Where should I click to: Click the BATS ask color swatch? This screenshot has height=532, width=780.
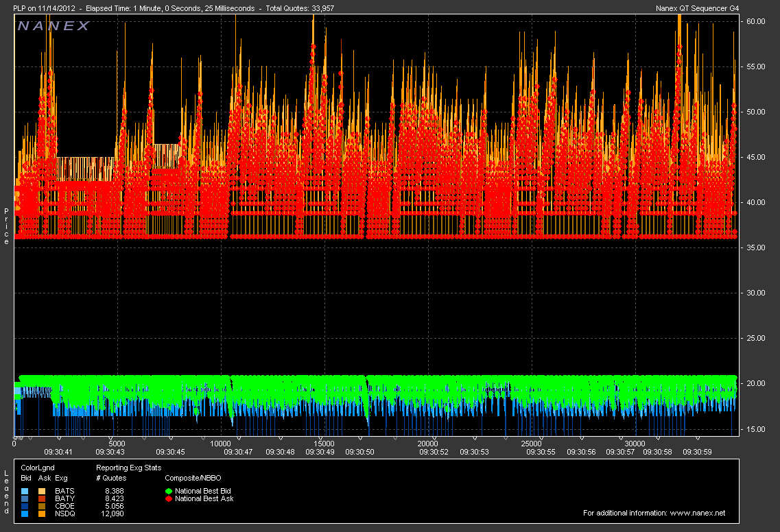(42, 492)
